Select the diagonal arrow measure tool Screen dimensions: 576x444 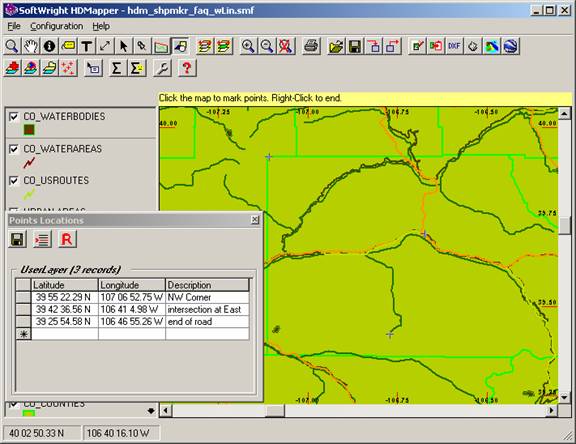pyautogui.click(x=105, y=46)
